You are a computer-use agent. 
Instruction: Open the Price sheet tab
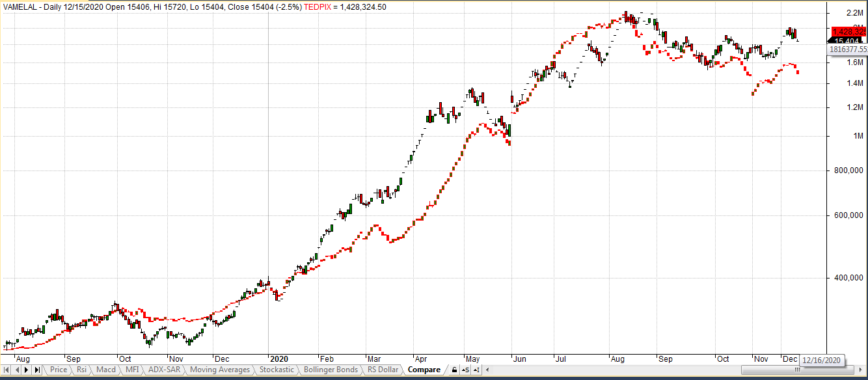[x=59, y=370]
